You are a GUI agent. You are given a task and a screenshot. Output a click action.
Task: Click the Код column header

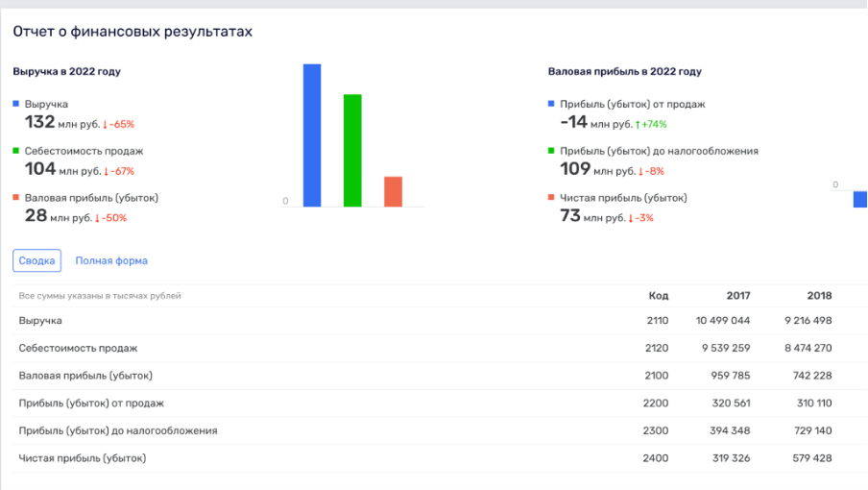pos(658,296)
